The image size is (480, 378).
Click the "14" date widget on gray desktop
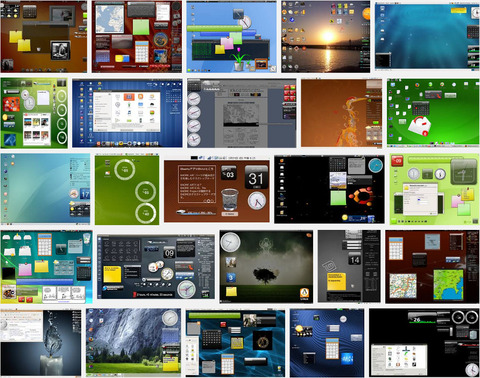pos(354,259)
